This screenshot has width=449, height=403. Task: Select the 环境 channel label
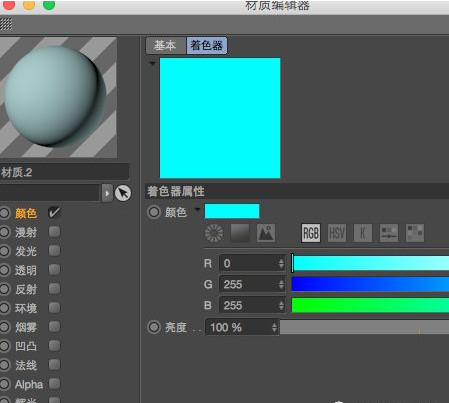point(26,308)
